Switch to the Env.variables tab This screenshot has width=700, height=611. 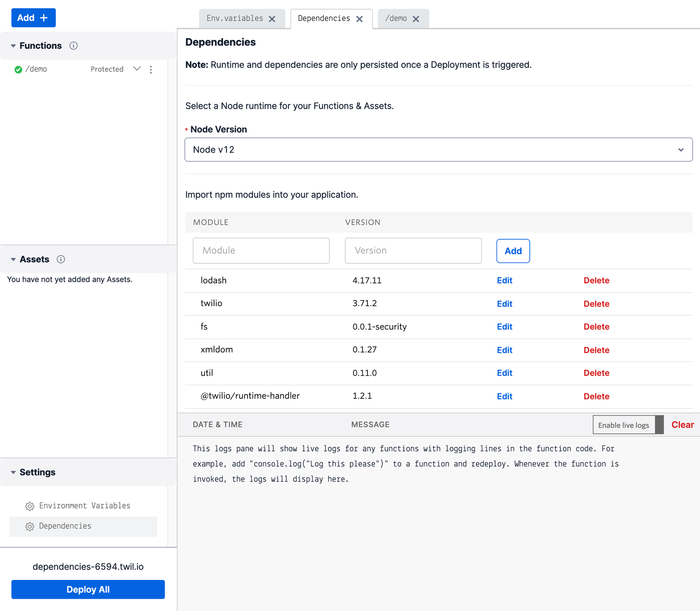pos(235,18)
